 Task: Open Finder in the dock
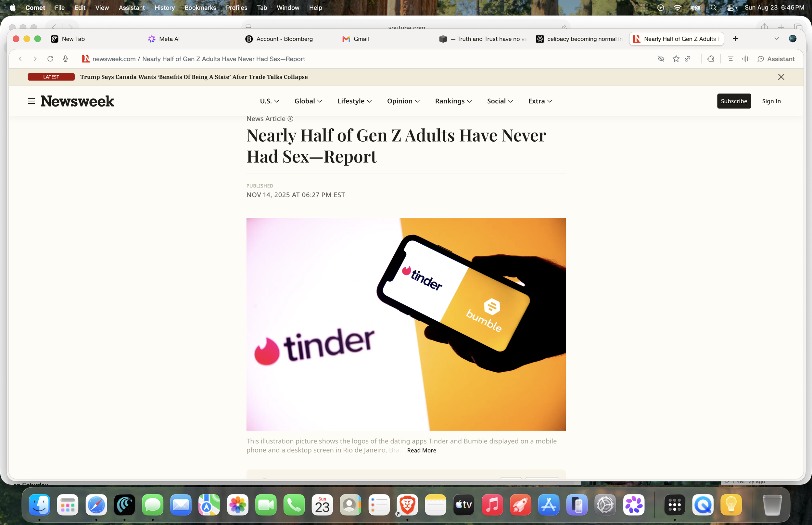click(40, 505)
